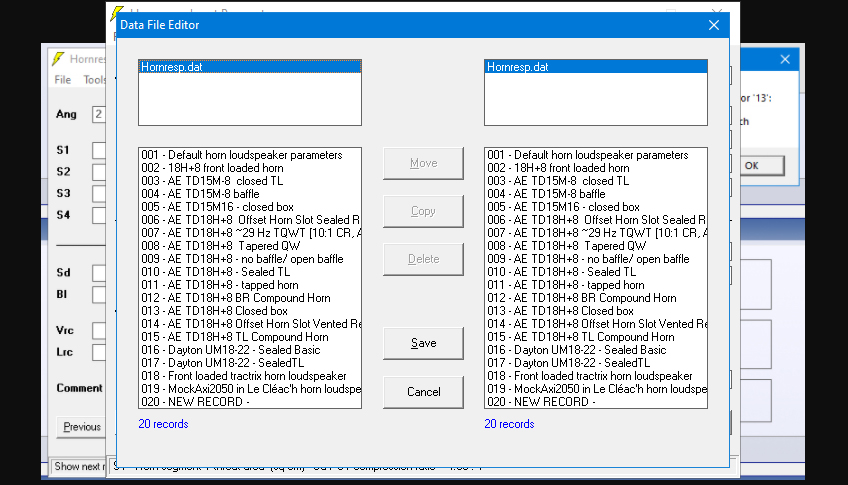The height and width of the screenshot is (485, 848).
Task: Select left record 018 Front loaded tractrix horn
Action: point(250,376)
